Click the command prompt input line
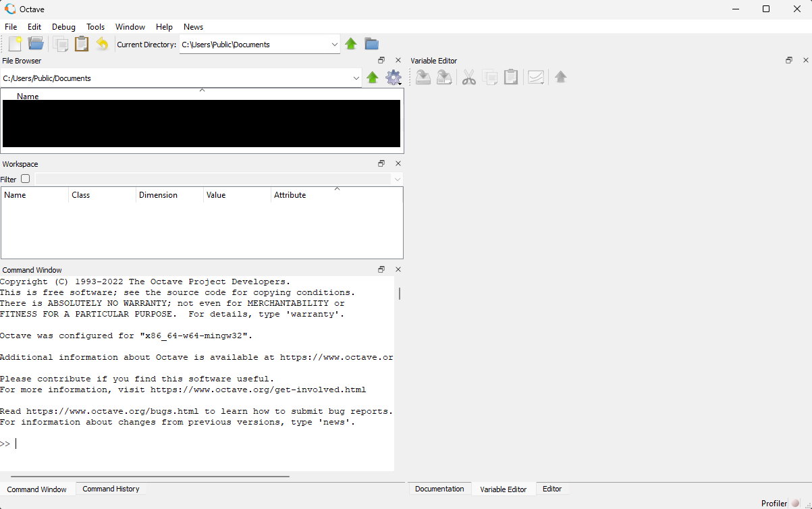 click(196, 444)
